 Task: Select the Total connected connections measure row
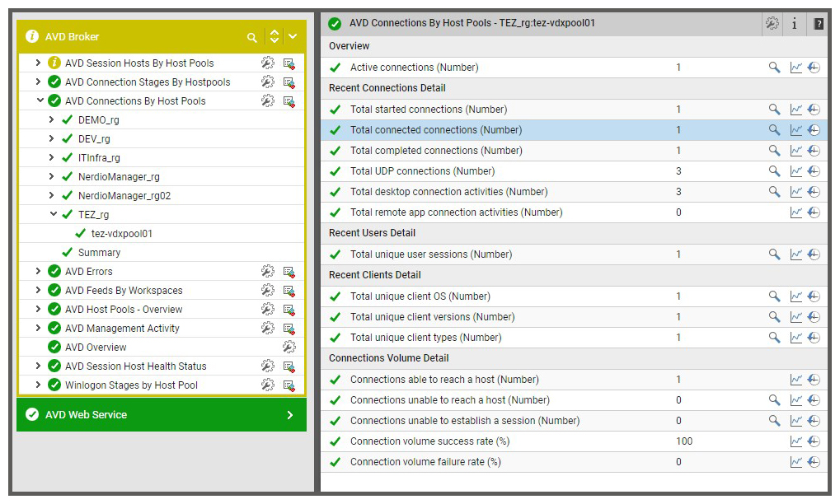pyautogui.click(x=574, y=130)
